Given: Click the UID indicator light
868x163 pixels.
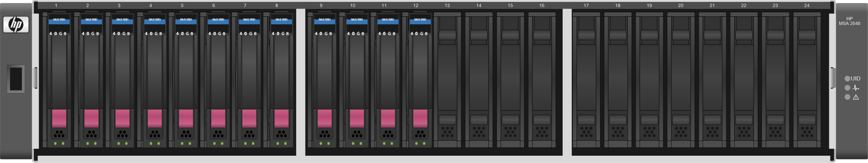Looking at the screenshot, I should (847, 79).
